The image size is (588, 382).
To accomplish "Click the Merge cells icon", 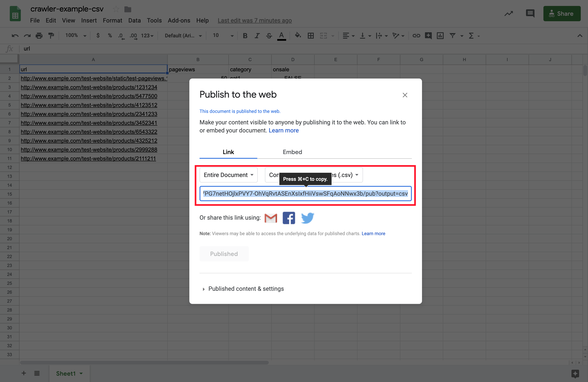I will (x=324, y=36).
